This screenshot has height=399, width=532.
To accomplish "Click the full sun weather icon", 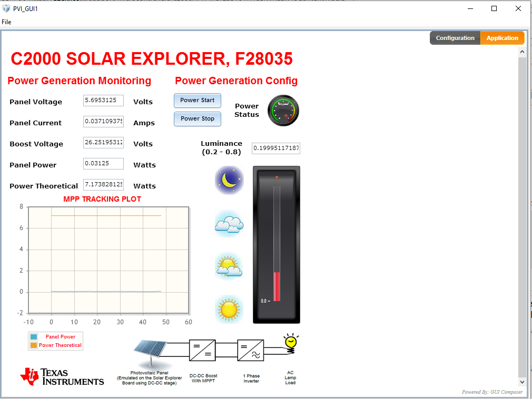I will point(229,309).
